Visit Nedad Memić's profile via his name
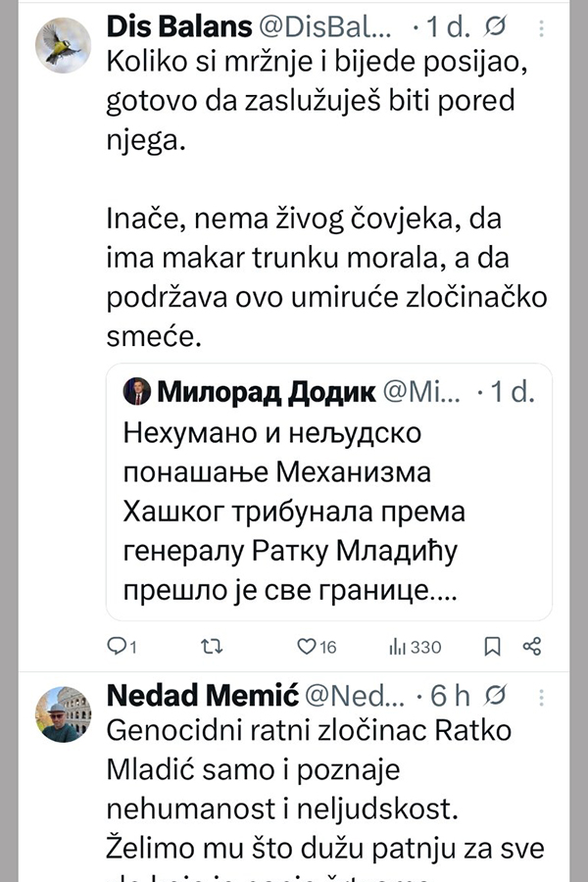Screen dimensions: 588x882 (200, 695)
